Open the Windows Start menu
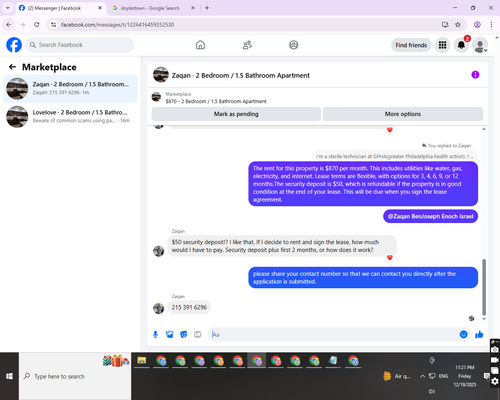This screenshot has height=400, width=500. point(9,376)
